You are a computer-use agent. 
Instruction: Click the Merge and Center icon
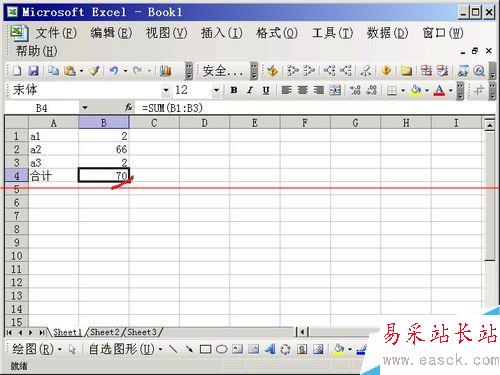coord(335,90)
